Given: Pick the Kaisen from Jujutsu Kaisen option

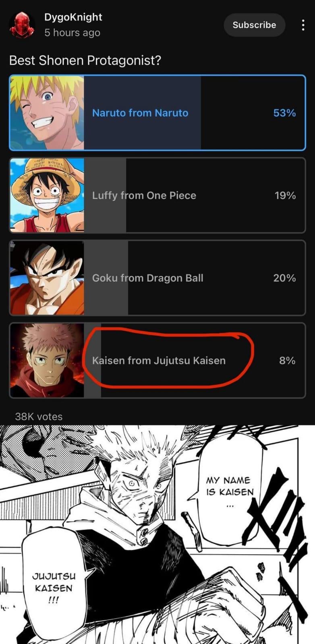Looking at the screenshot, I should click(x=157, y=360).
